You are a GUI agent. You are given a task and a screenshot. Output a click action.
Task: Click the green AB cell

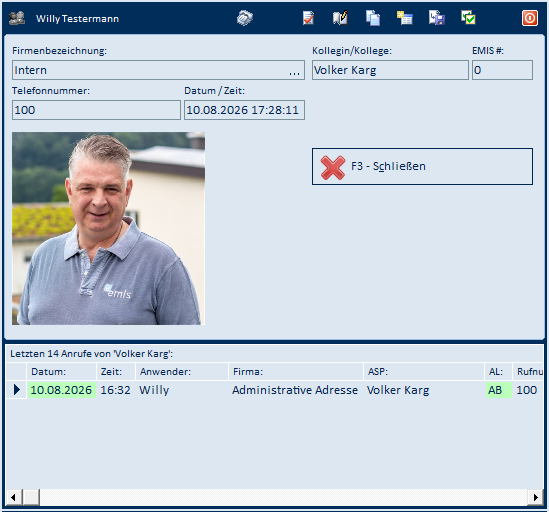(x=499, y=390)
